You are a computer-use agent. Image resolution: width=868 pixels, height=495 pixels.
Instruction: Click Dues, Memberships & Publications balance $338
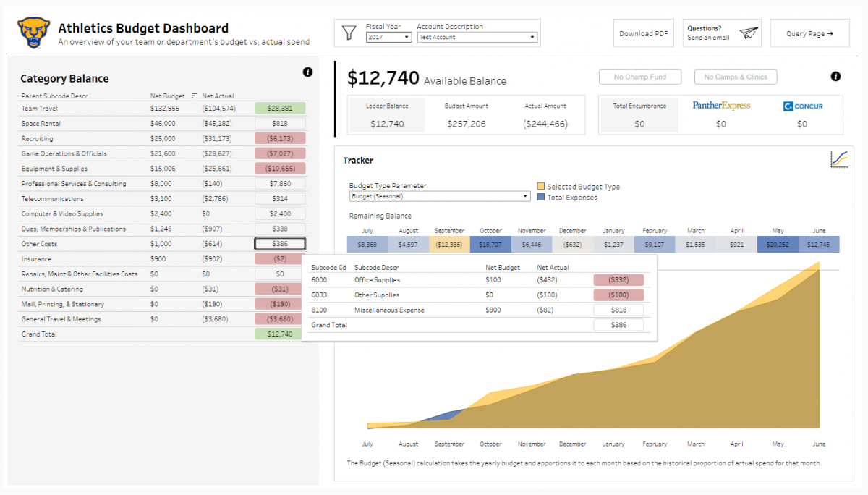click(280, 229)
